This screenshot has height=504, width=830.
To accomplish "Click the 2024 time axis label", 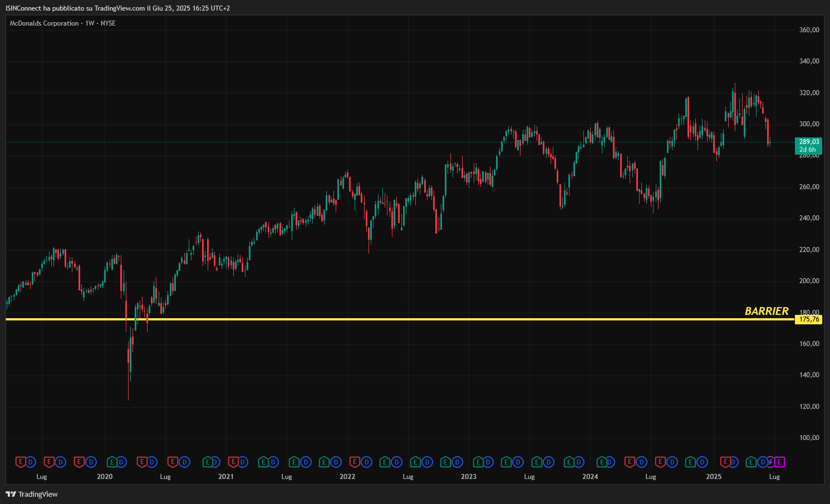I will click(x=590, y=477).
